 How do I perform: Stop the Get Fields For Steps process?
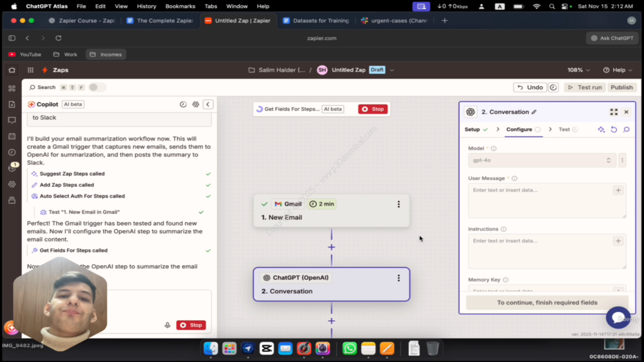[x=373, y=109]
